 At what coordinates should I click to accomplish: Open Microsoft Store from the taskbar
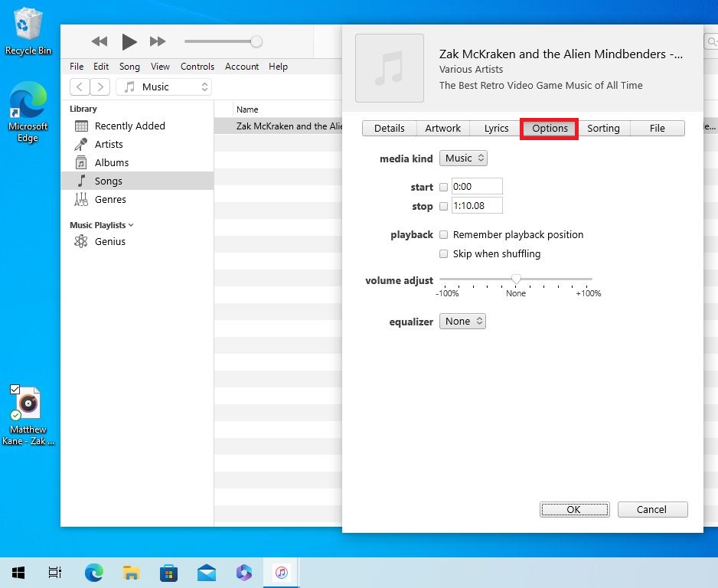[x=168, y=573]
